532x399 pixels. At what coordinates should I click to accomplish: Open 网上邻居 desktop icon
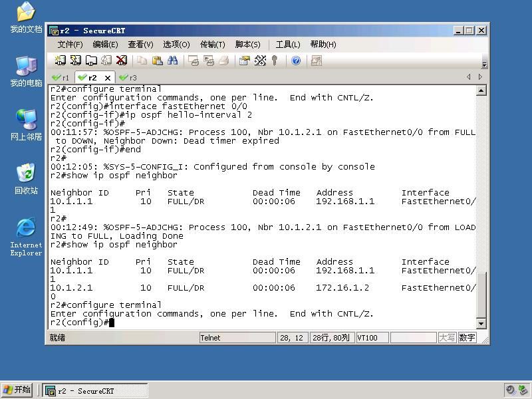26,125
